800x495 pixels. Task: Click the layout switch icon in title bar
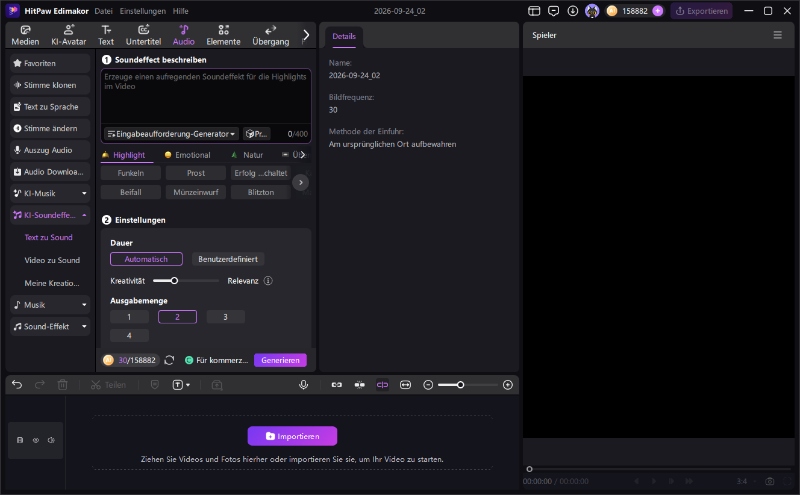534,11
